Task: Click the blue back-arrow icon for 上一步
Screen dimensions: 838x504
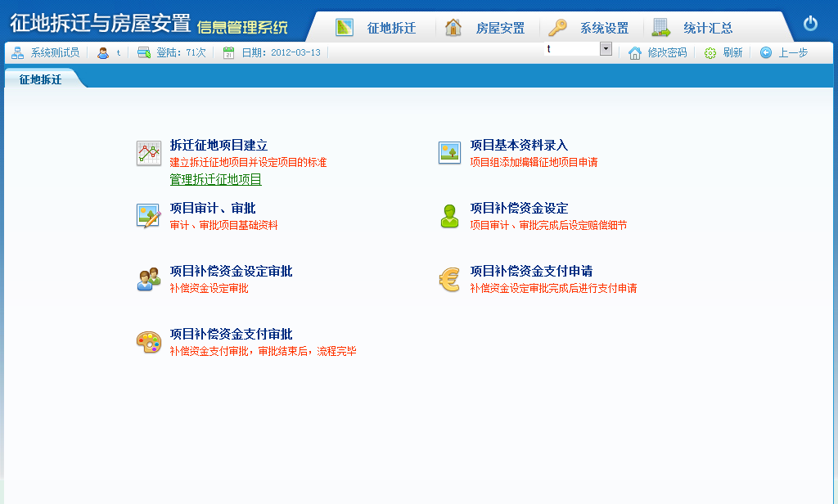Action: click(766, 52)
